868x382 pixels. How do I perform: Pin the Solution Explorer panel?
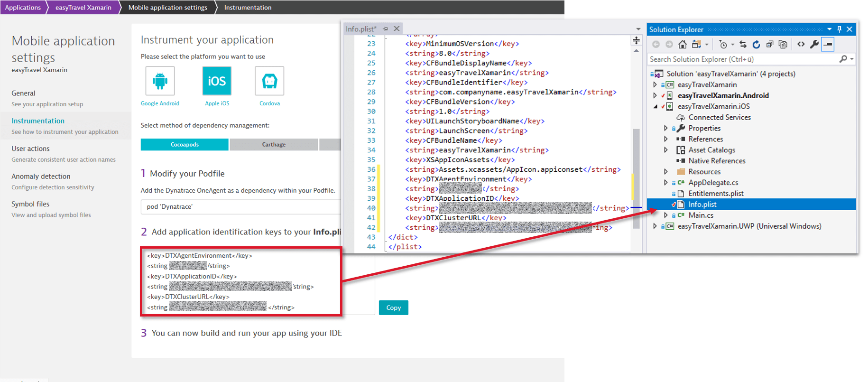pos(839,29)
